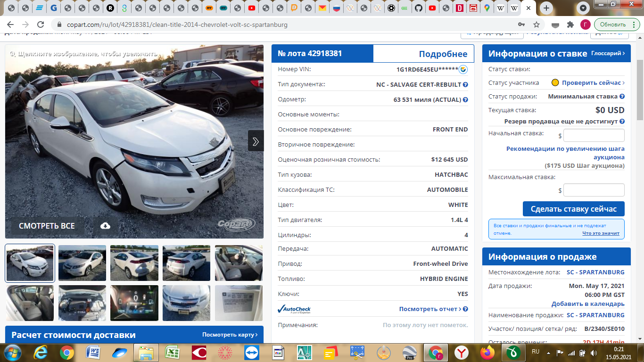Open Проверить сейчас status check
This screenshot has width=644, height=362.
coord(593,83)
